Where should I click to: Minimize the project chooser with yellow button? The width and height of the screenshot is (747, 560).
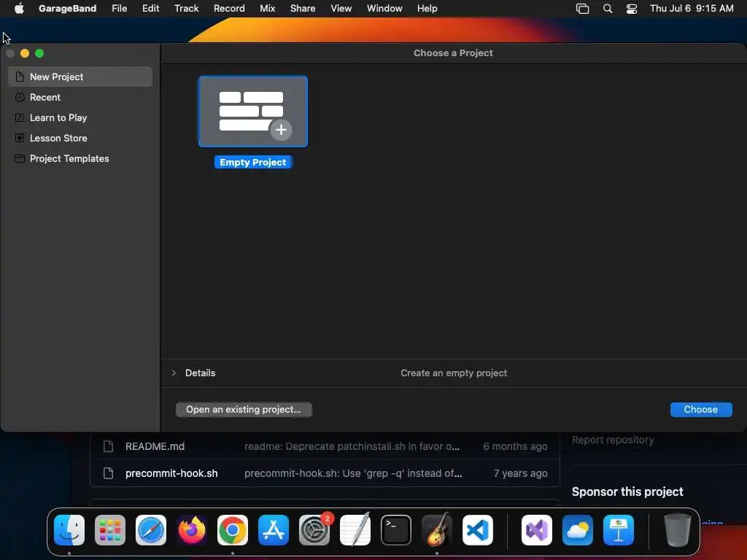click(x=25, y=53)
